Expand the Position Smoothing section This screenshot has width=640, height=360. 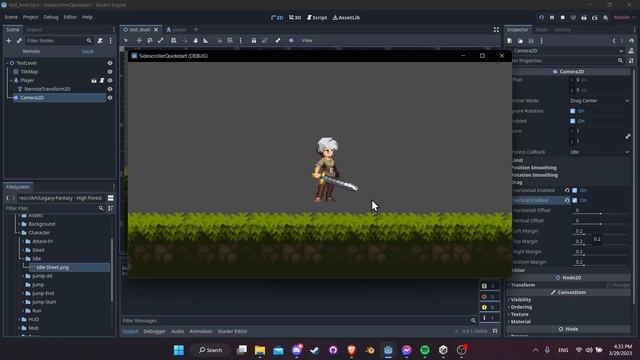point(534,168)
